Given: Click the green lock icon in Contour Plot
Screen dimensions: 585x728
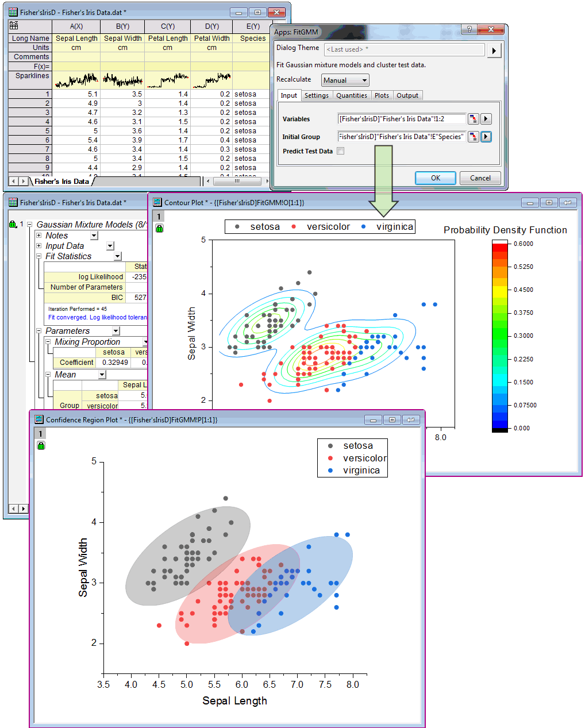Looking at the screenshot, I should pos(160,228).
